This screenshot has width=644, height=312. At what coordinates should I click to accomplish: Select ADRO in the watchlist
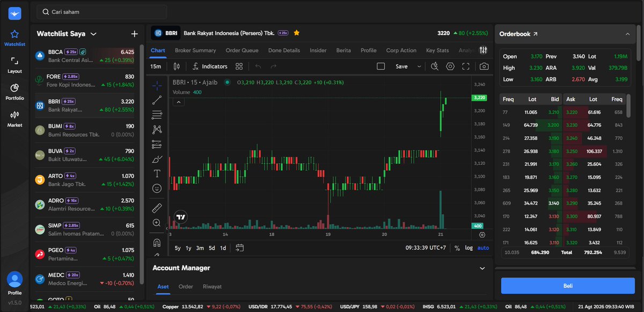[85, 205]
